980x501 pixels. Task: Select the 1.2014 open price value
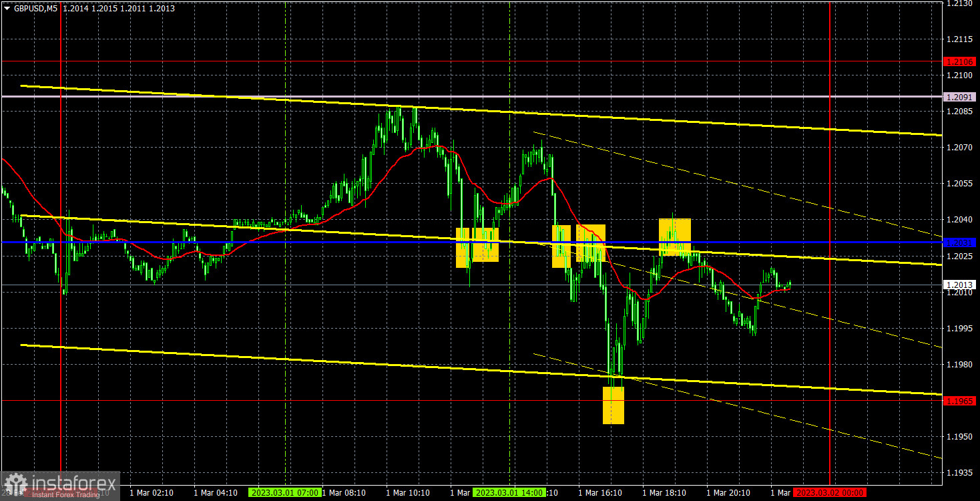(75, 7)
